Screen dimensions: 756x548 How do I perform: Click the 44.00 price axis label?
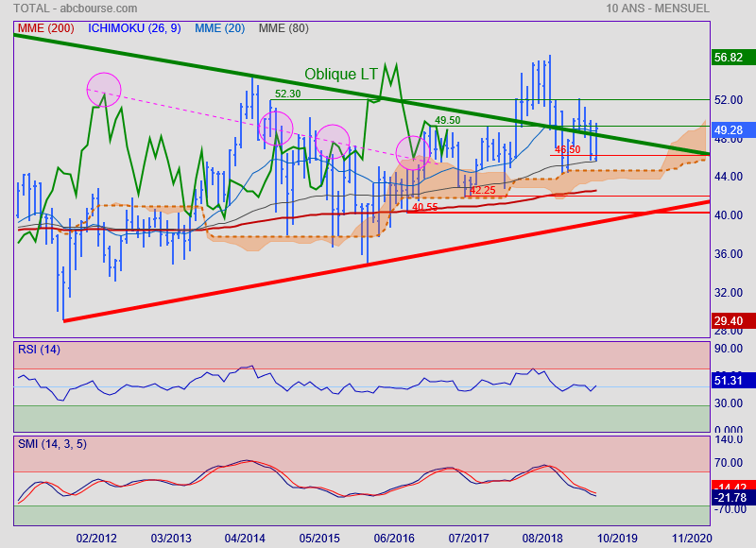(729, 177)
